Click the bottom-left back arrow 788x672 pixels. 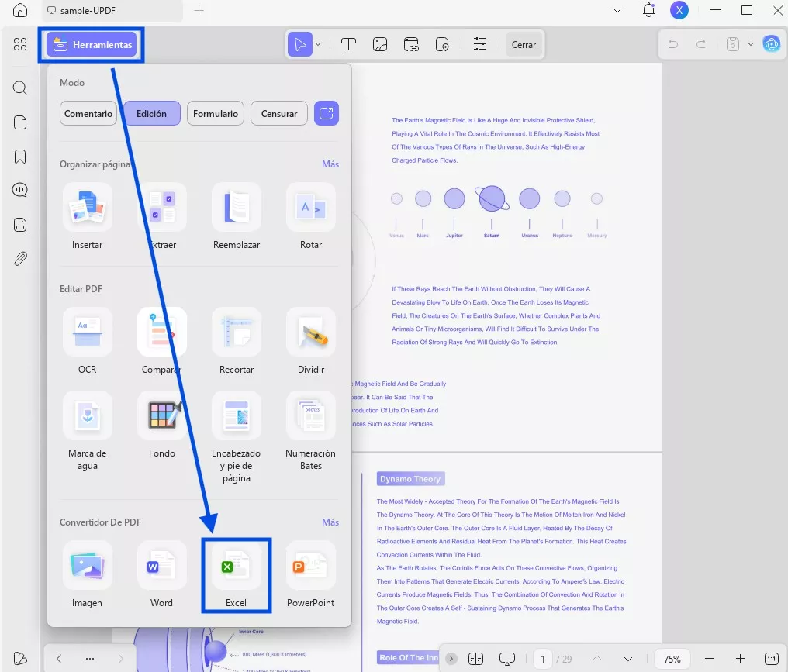(59, 659)
